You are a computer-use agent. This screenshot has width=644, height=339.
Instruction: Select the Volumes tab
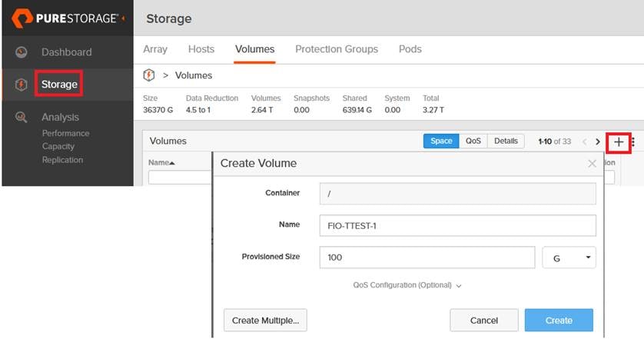point(254,49)
